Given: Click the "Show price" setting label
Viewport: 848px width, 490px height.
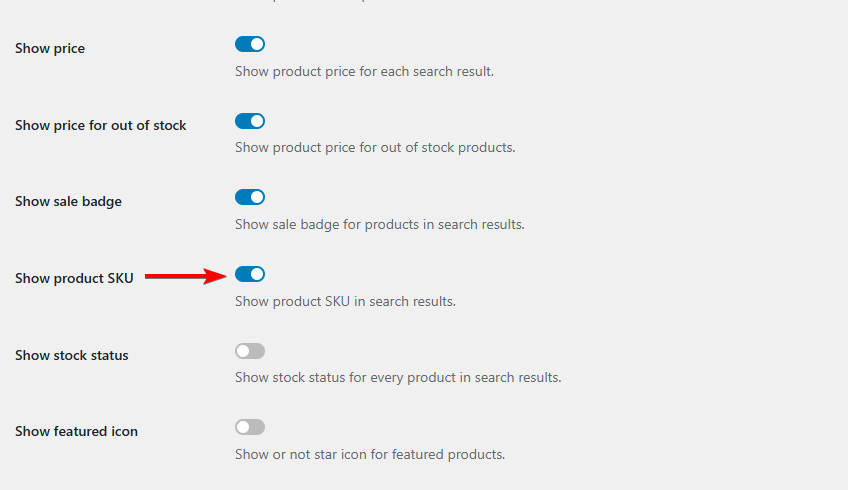Looking at the screenshot, I should pos(50,48).
